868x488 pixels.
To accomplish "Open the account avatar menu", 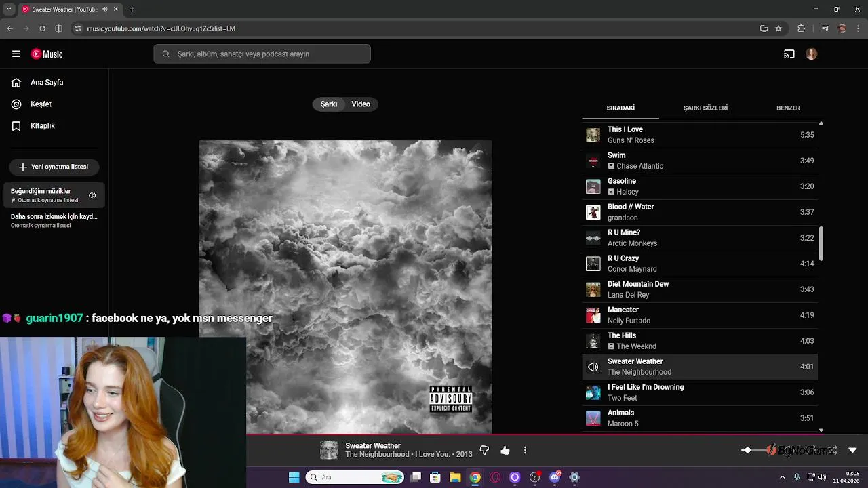I will point(812,54).
